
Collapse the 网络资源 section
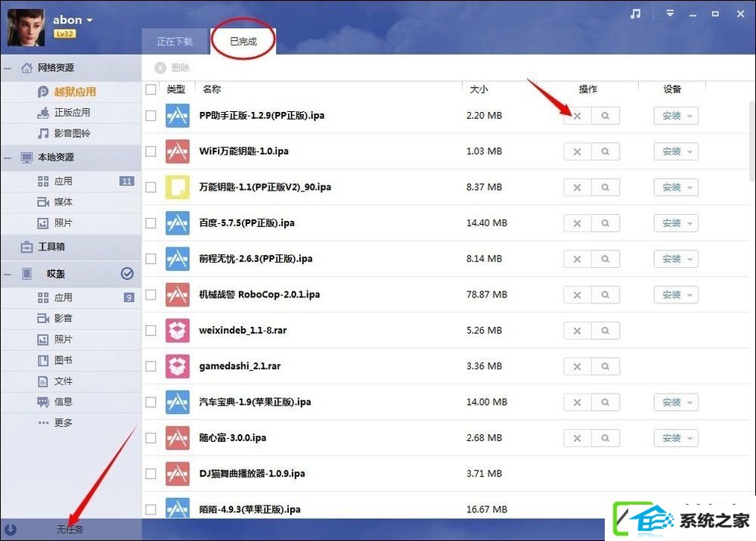tap(8, 69)
